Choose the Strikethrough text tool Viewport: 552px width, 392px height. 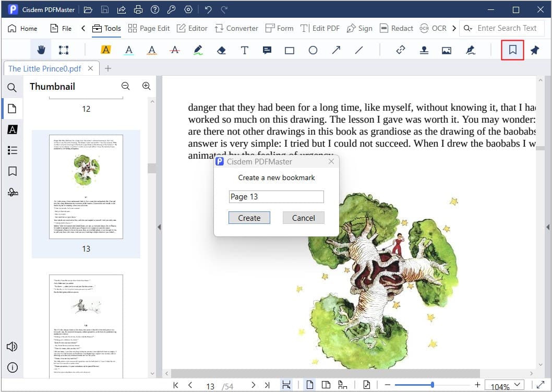point(175,50)
